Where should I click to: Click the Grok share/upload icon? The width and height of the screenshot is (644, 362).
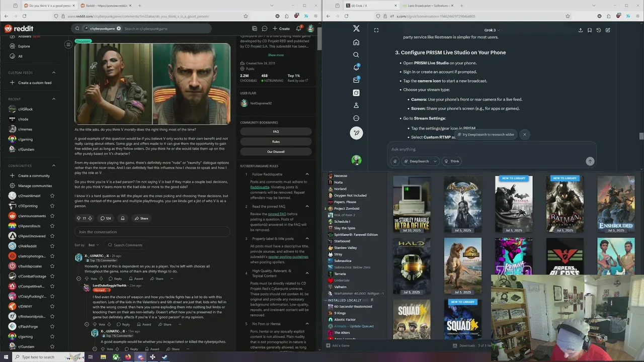click(x=580, y=30)
